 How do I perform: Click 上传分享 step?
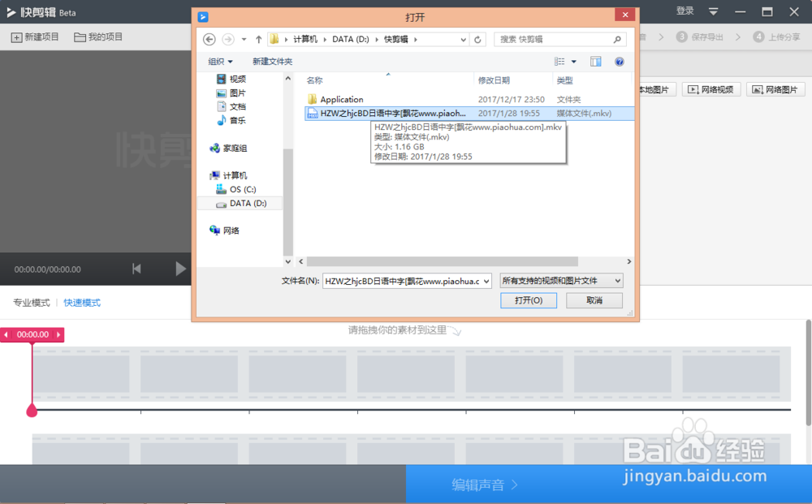(777, 37)
